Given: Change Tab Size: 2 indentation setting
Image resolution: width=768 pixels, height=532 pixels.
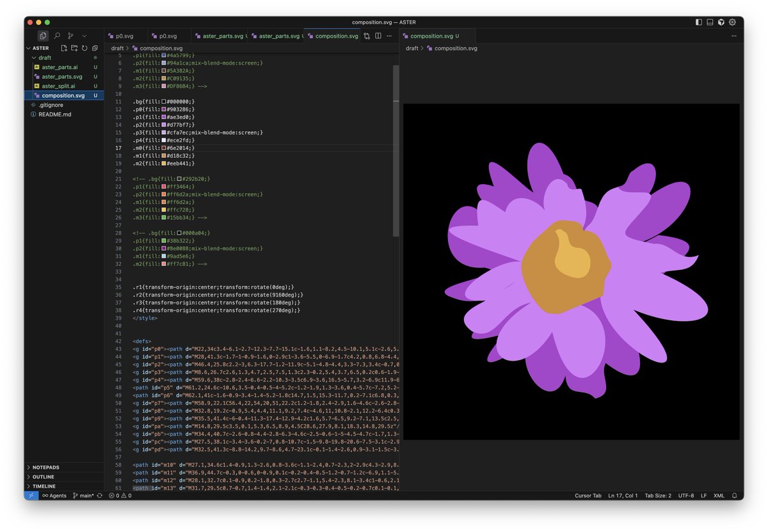Looking at the screenshot, I should pos(658,496).
